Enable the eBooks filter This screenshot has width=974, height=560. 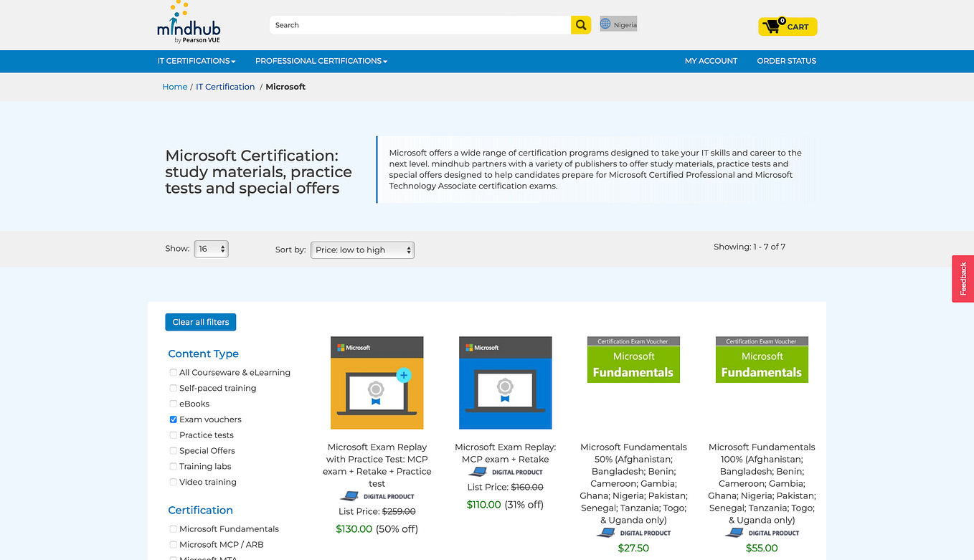coord(173,404)
